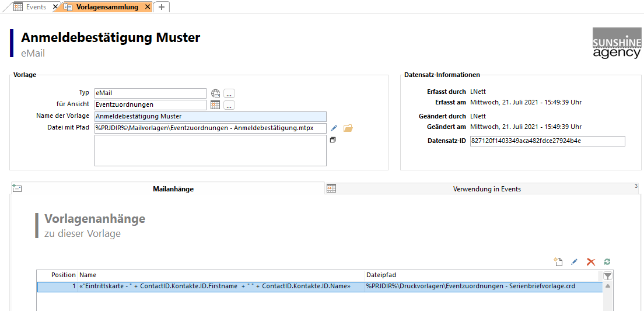Select the Eintrittskarte attachment row

(222, 286)
